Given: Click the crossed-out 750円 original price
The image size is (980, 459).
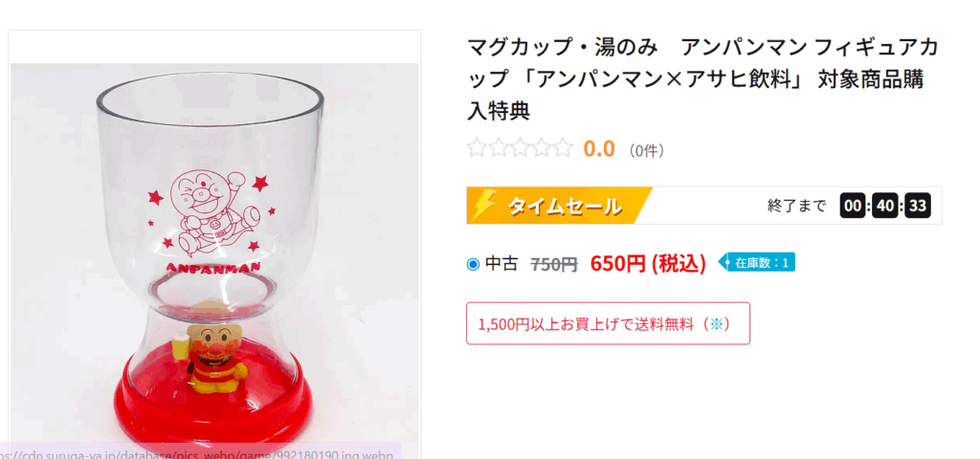Looking at the screenshot, I should pyautogui.click(x=554, y=264).
